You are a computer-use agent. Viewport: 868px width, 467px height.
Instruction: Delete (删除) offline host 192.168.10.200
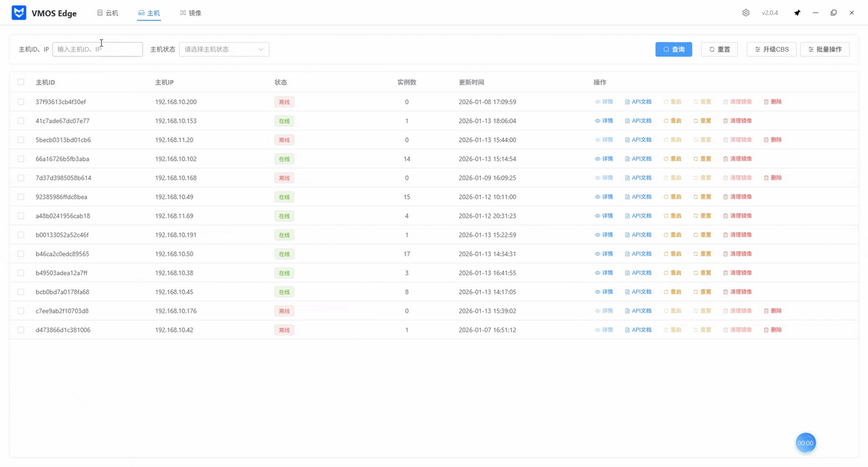click(772, 102)
